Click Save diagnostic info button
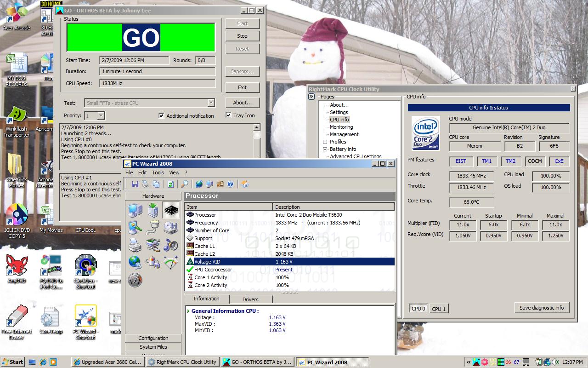 (x=542, y=308)
